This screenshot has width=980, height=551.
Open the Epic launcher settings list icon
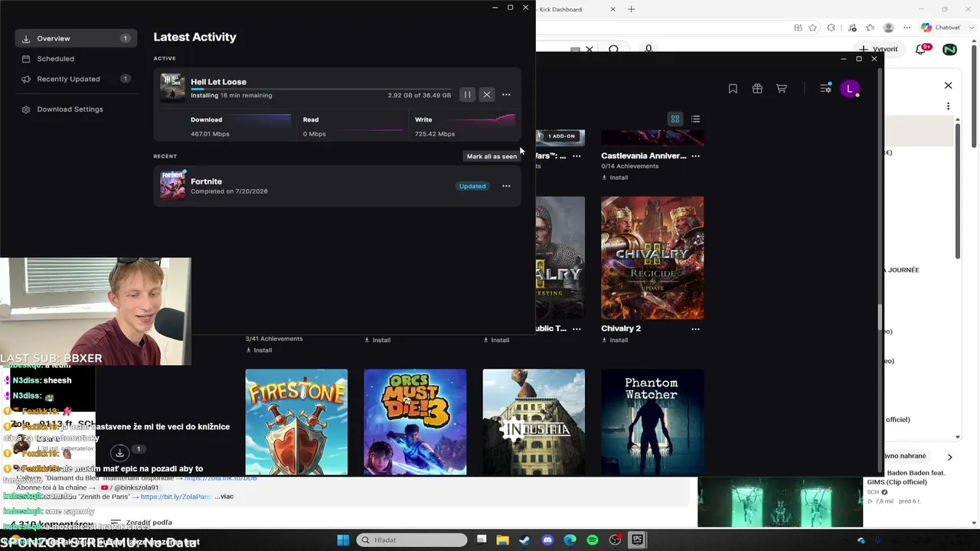click(x=825, y=89)
